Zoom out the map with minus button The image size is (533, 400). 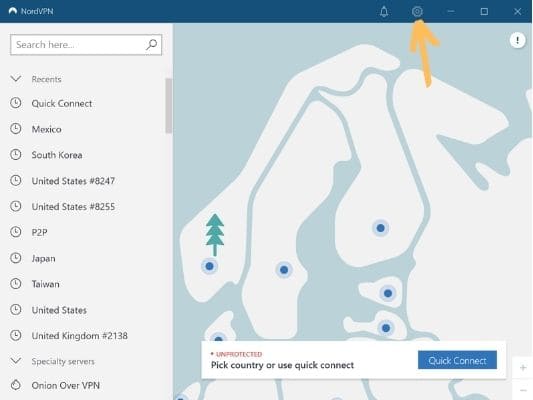523,390
